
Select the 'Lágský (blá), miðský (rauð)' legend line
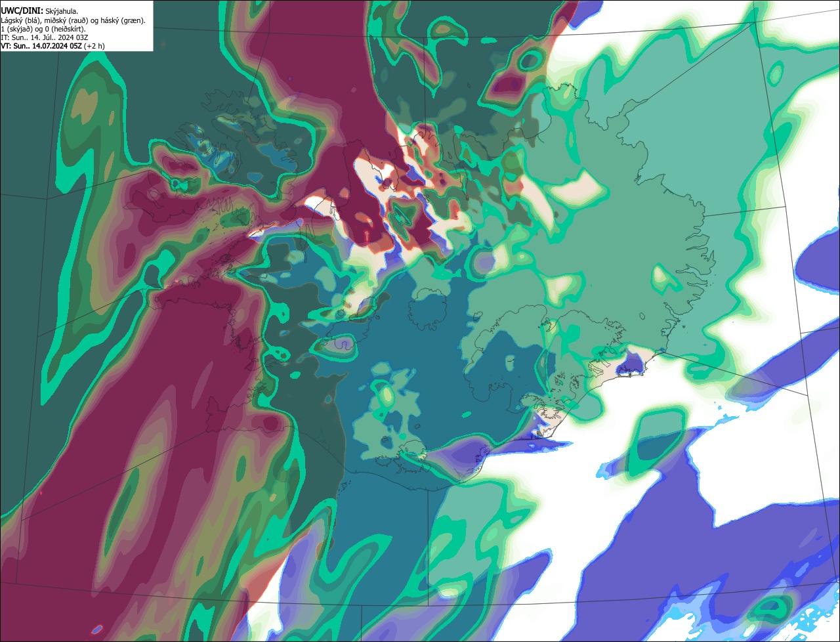(73, 20)
